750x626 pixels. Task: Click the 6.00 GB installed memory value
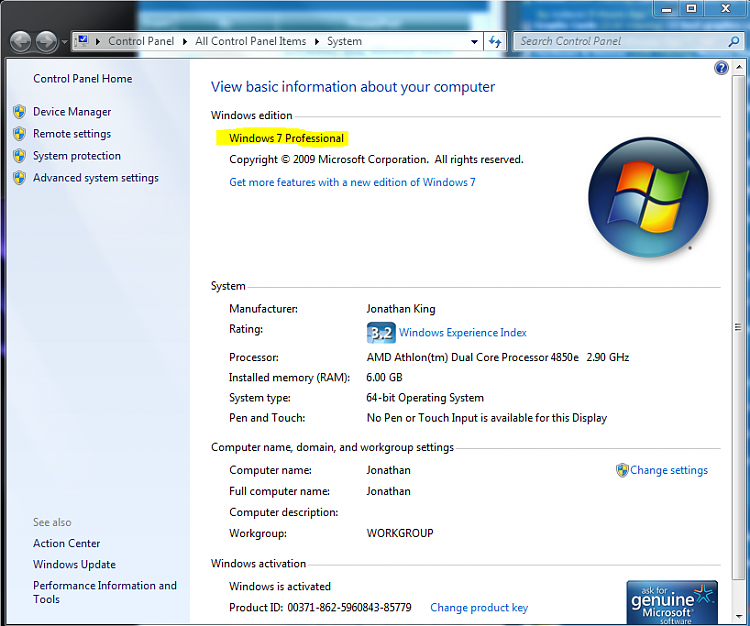tap(384, 378)
